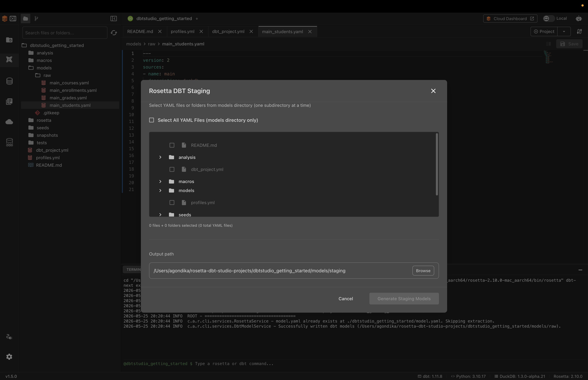Minimize the terminal panel

(x=580, y=270)
